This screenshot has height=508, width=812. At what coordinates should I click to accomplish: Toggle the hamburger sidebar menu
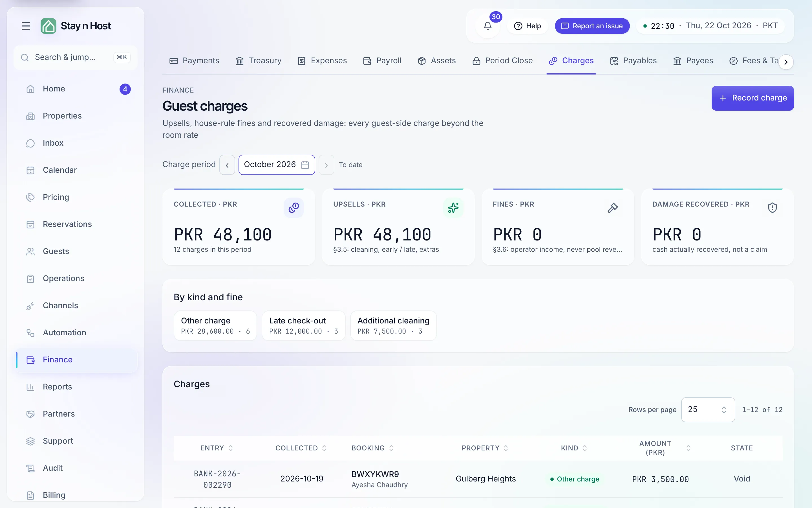pos(26,26)
